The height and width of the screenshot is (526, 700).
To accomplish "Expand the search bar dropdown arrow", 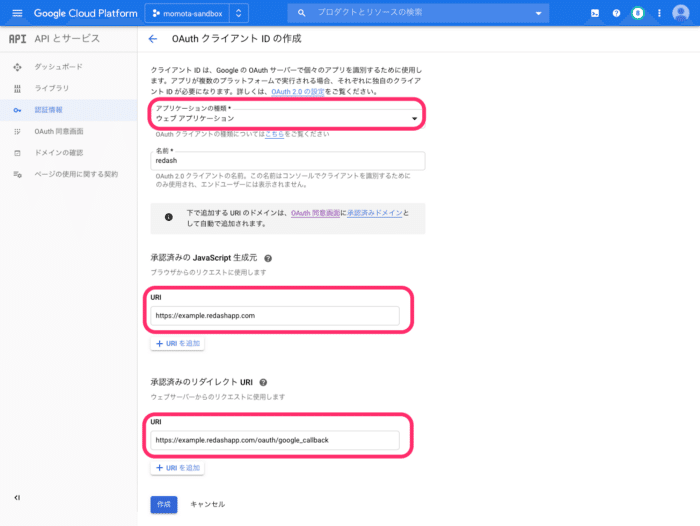I will click(538, 13).
